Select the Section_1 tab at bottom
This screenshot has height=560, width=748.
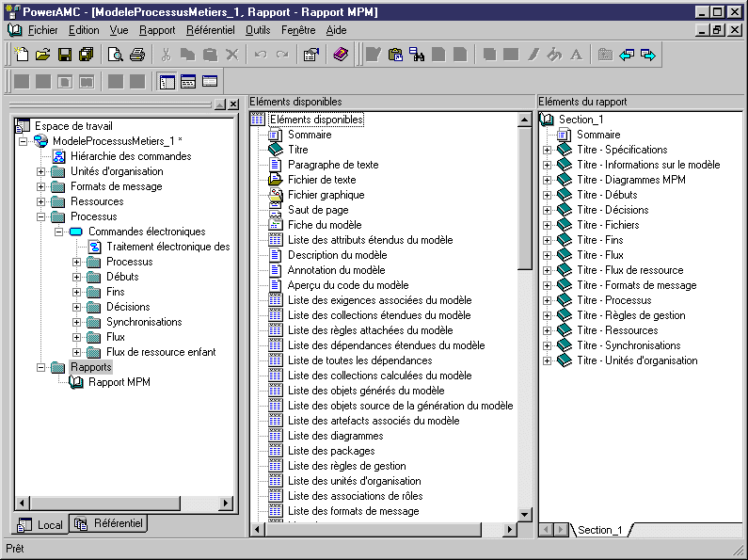[599, 530]
